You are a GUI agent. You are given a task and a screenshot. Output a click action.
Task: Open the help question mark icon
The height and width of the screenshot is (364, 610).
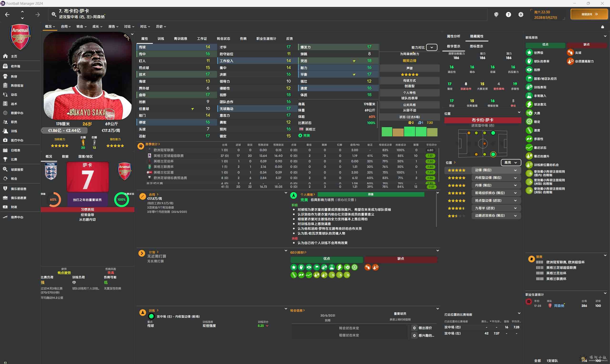(x=508, y=15)
